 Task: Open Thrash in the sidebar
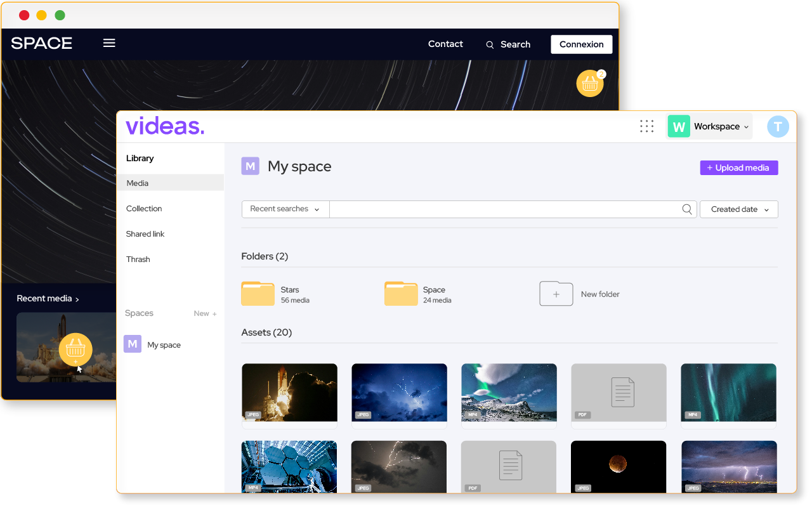[138, 259]
